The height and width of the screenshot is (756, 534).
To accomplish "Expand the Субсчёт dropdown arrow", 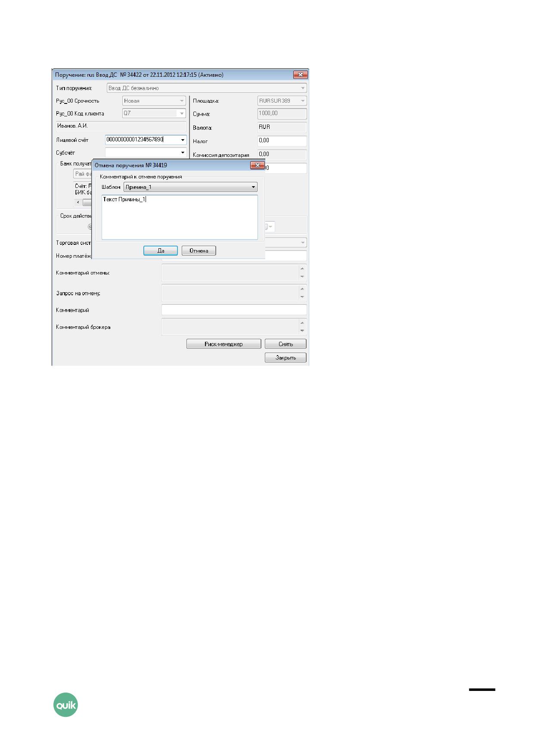I will [x=183, y=153].
